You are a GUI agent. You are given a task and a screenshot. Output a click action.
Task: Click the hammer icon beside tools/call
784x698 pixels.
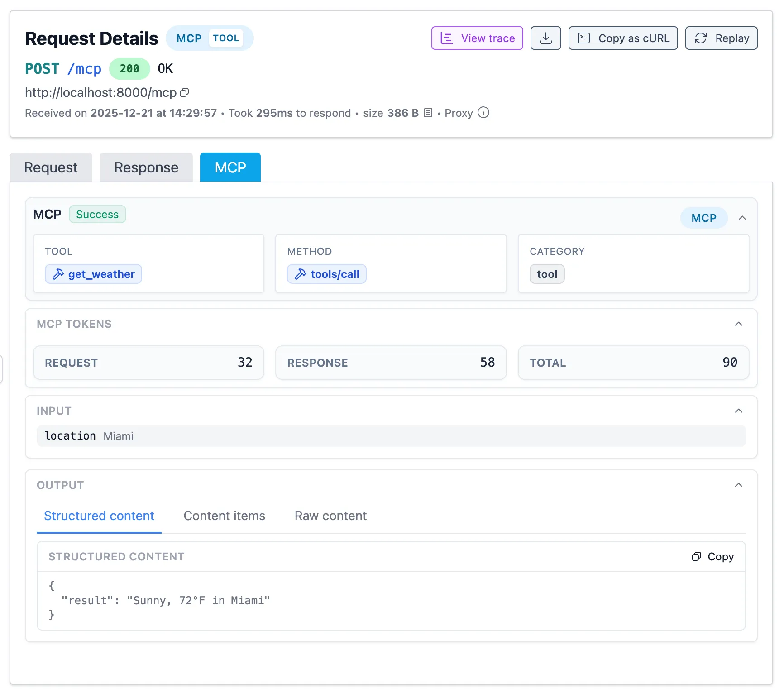[300, 274]
